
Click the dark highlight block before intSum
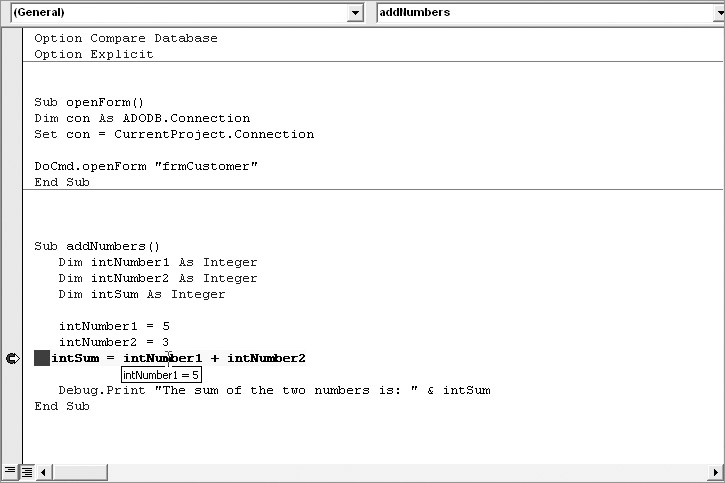click(41, 358)
